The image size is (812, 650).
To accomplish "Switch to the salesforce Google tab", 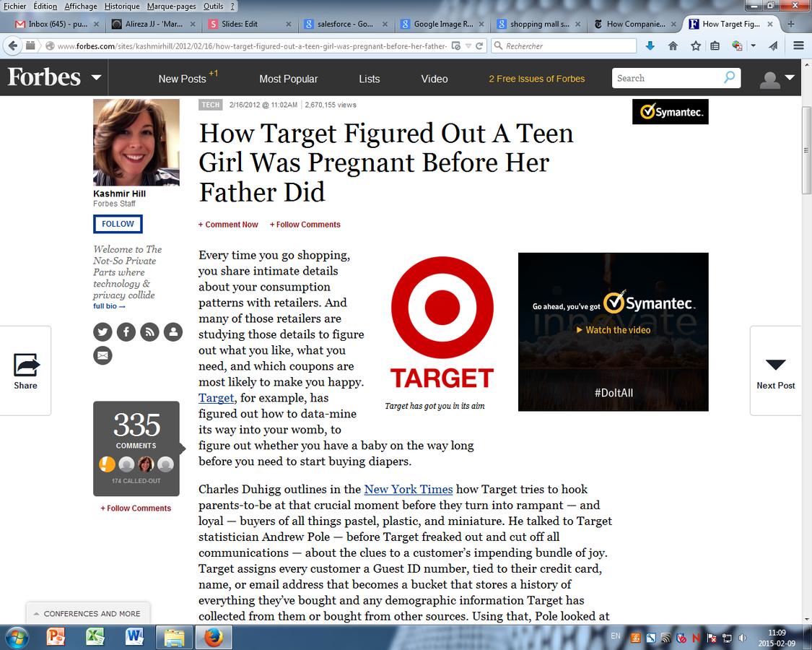I will 346,24.
